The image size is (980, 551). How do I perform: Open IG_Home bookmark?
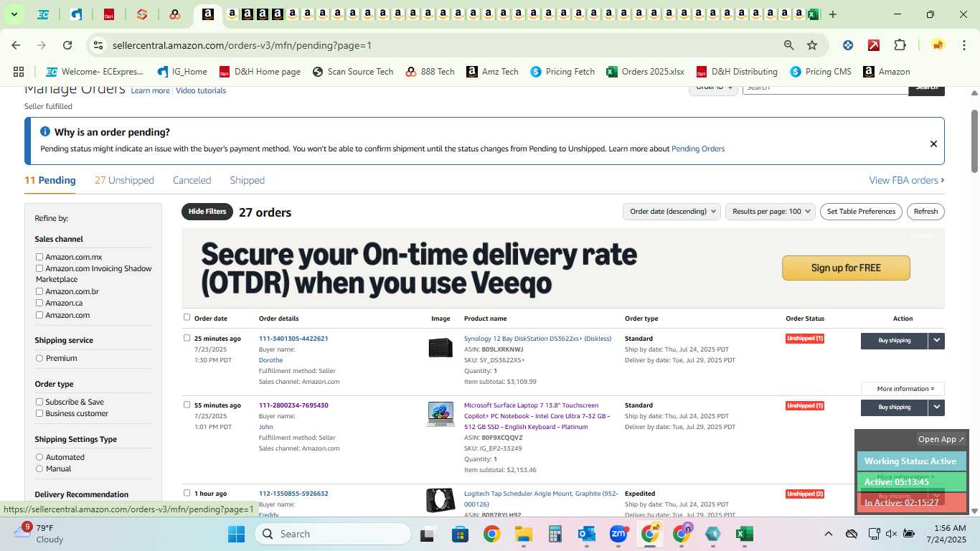point(182,72)
